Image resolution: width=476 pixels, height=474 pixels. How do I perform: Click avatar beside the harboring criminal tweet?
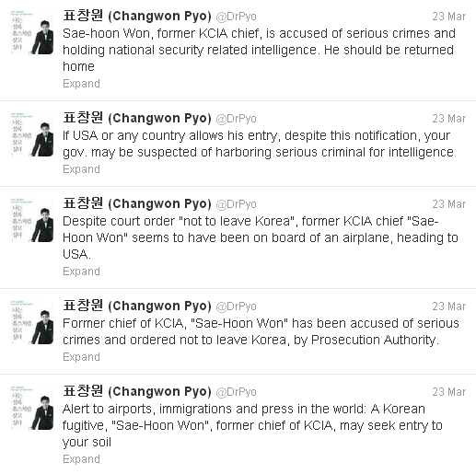click(x=32, y=135)
